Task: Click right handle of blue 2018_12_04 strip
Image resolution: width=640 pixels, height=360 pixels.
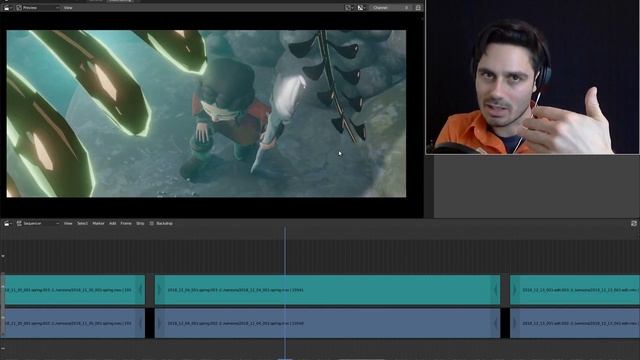Action: tap(496, 323)
